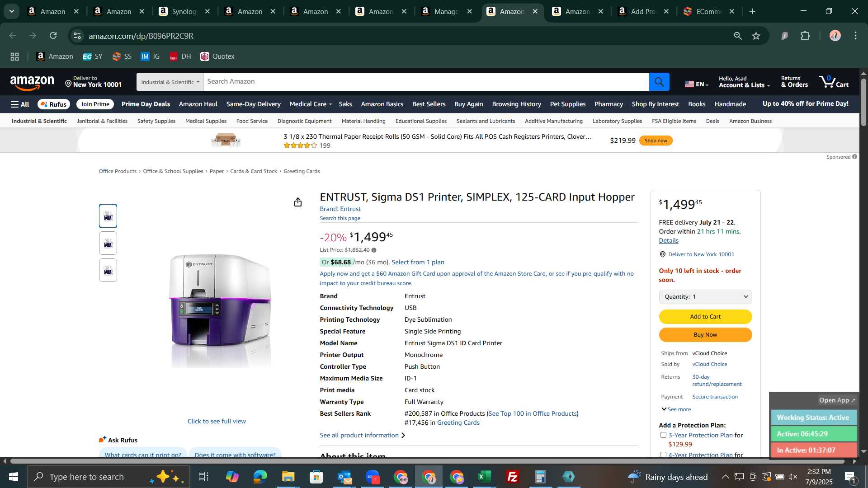Open the All hamburger menu
868x488 pixels.
tap(20, 104)
